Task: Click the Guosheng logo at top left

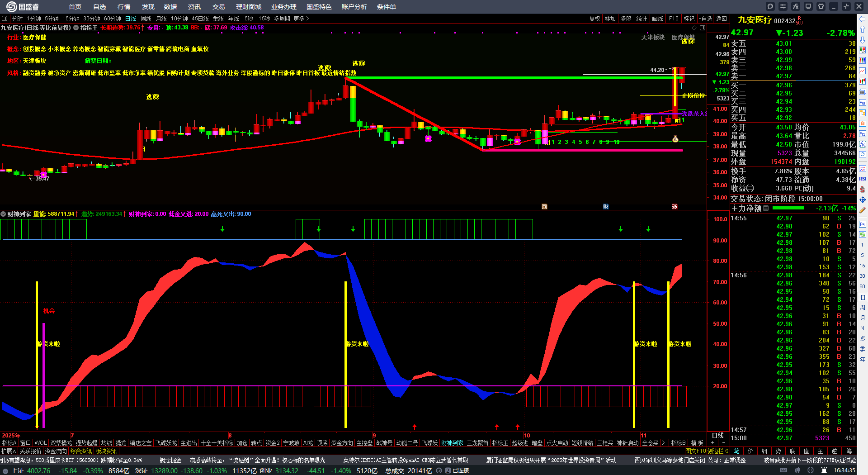Action: [x=23, y=7]
